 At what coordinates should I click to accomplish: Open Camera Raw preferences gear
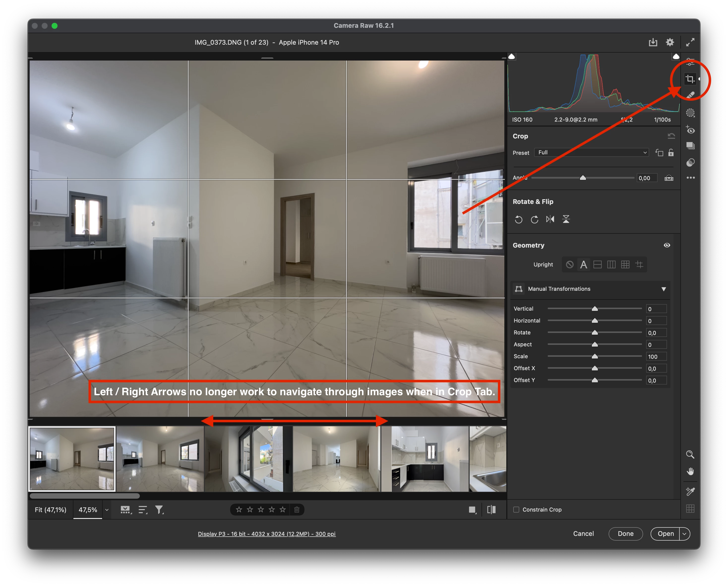click(x=670, y=42)
